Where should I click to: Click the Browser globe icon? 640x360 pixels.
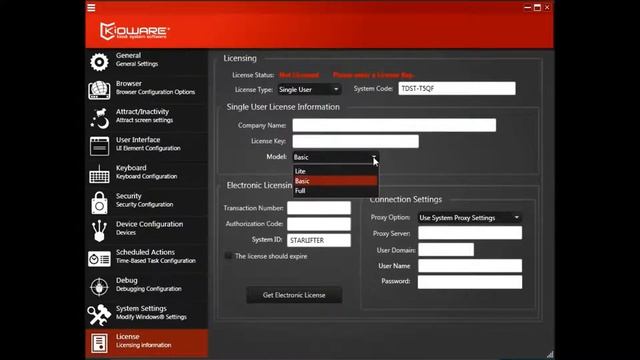pyautogui.click(x=99, y=90)
